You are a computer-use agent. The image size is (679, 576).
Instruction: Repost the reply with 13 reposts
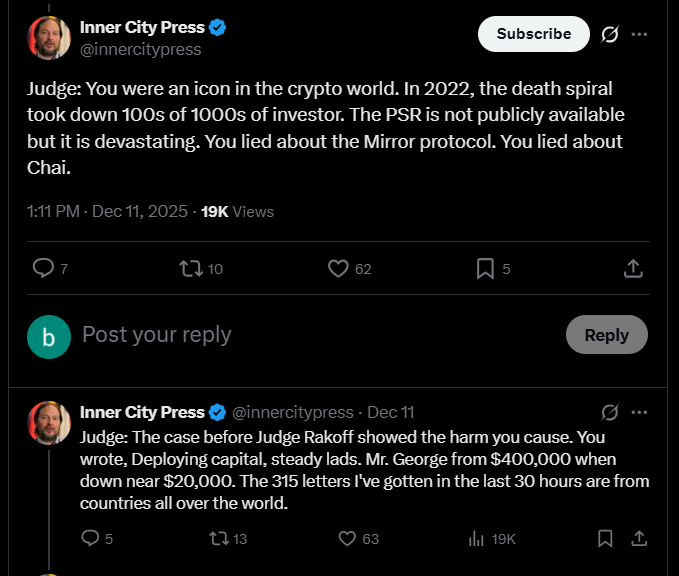point(216,538)
